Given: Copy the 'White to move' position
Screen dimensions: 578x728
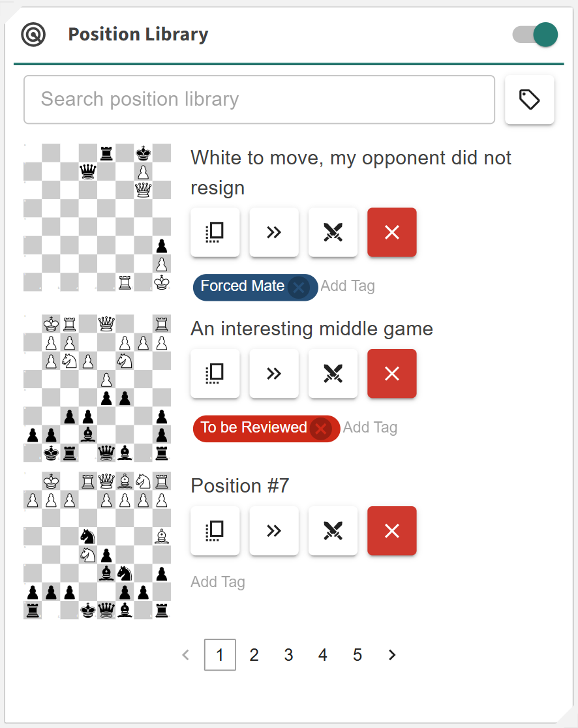Looking at the screenshot, I should tap(215, 232).
